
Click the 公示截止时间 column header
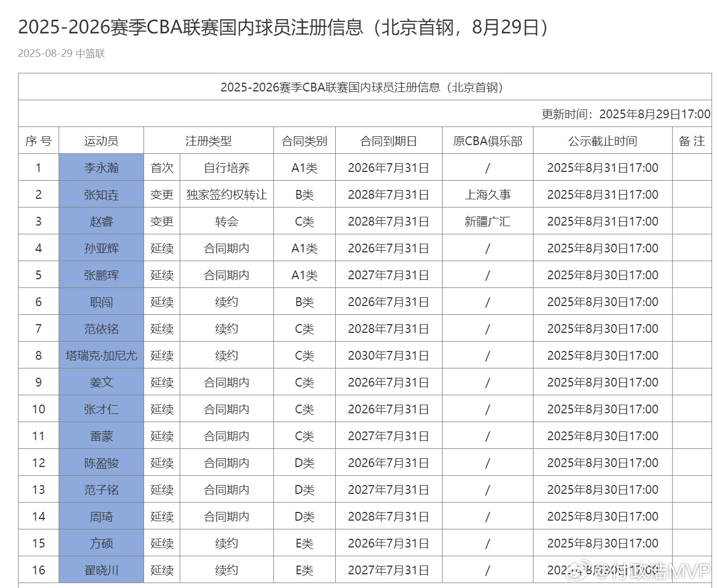click(x=603, y=141)
